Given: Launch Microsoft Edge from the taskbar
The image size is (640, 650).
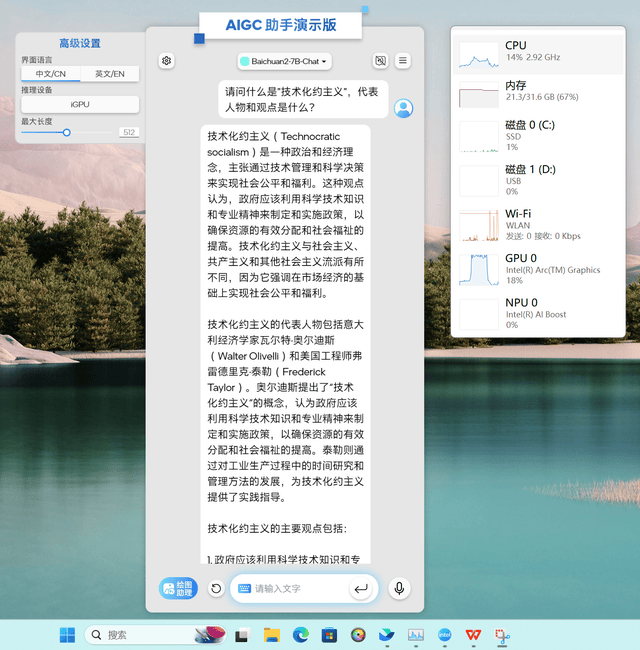Looking at the screenshot, I should [x=301, y=635].
